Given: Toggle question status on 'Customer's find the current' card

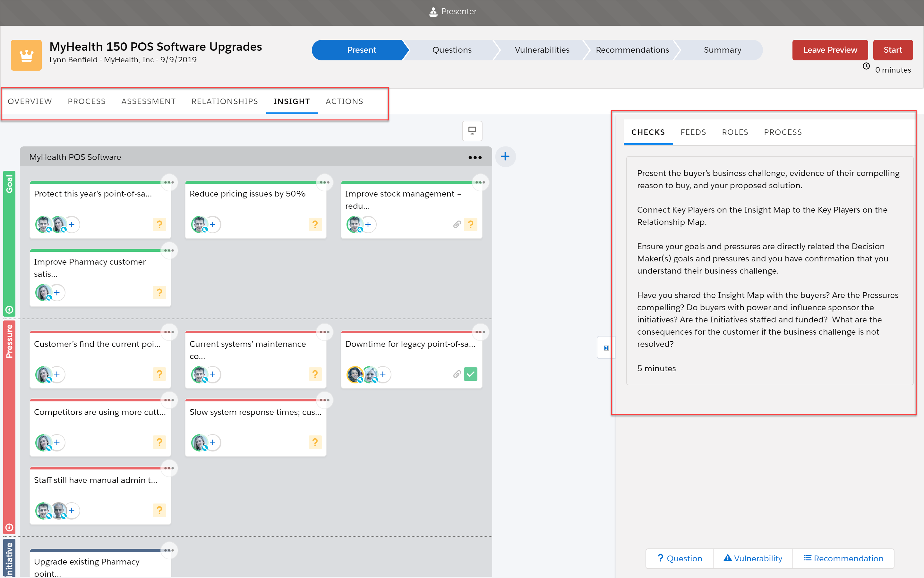Looking at the screenshot, I should pos(159,374).
